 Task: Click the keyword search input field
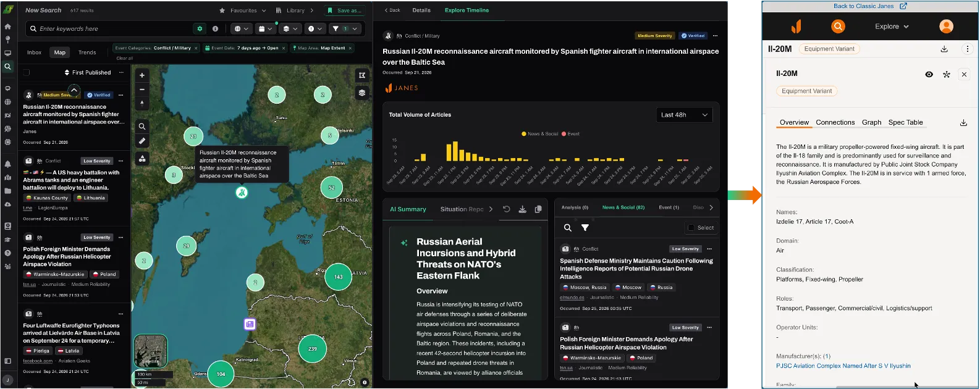pyautogui.click(x=114, y=28)
